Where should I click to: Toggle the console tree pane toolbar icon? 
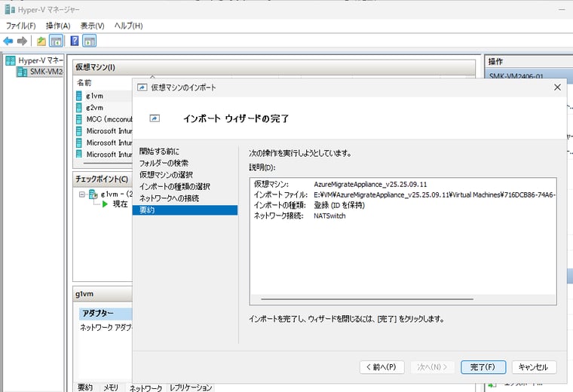pyautogui.click(x=57, y=41)
